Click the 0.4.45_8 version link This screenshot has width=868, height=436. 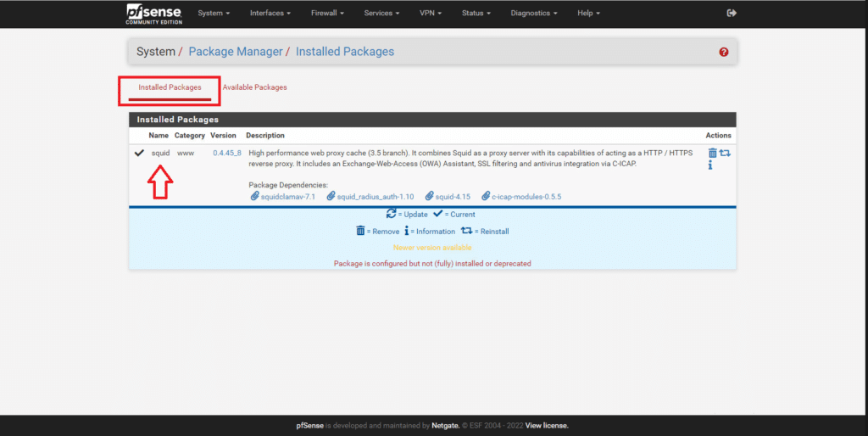pos(227,153)
